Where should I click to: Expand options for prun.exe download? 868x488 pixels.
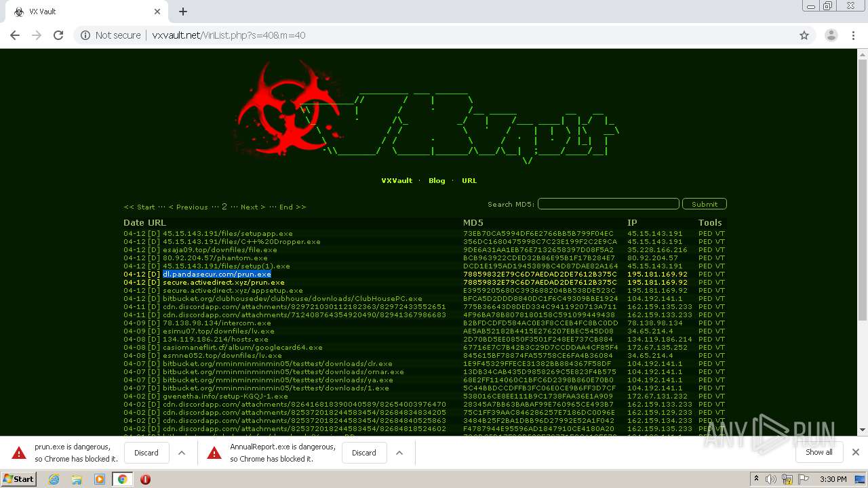coord(182,453)
